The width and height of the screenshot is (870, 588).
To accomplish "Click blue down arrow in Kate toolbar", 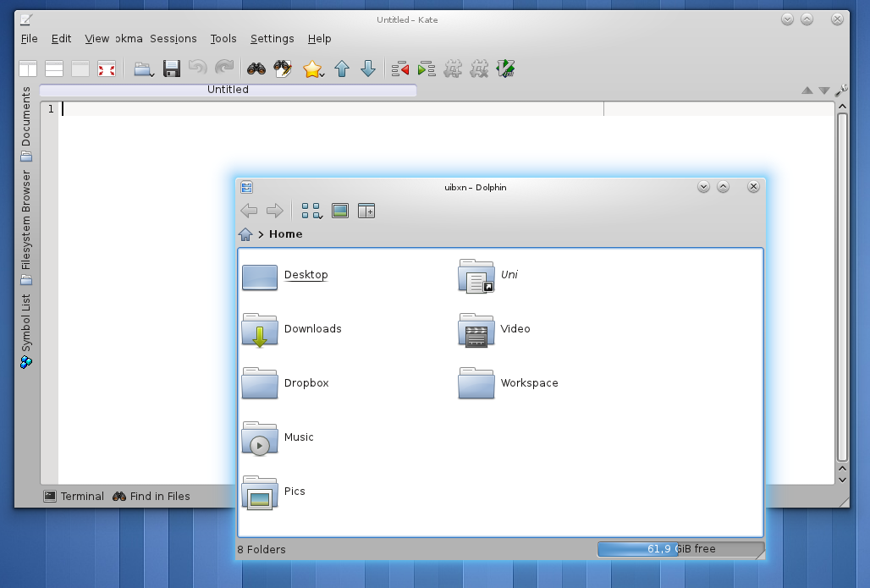I will [368, 69].
